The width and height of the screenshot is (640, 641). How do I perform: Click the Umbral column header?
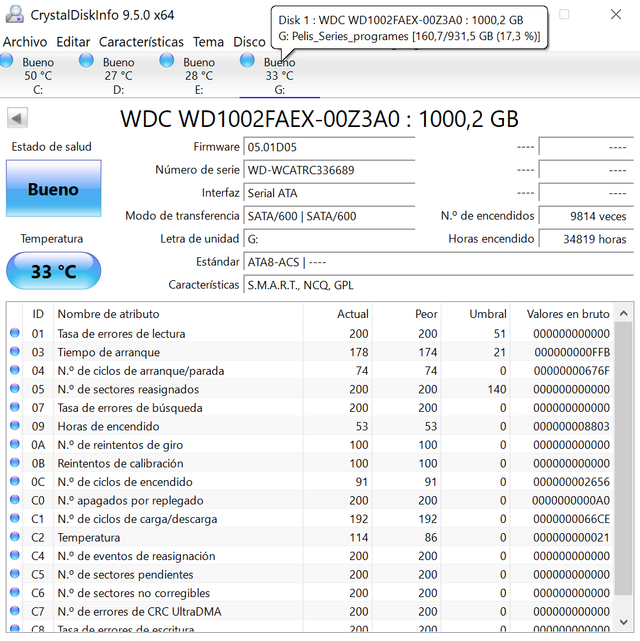(x=476, y=314)
